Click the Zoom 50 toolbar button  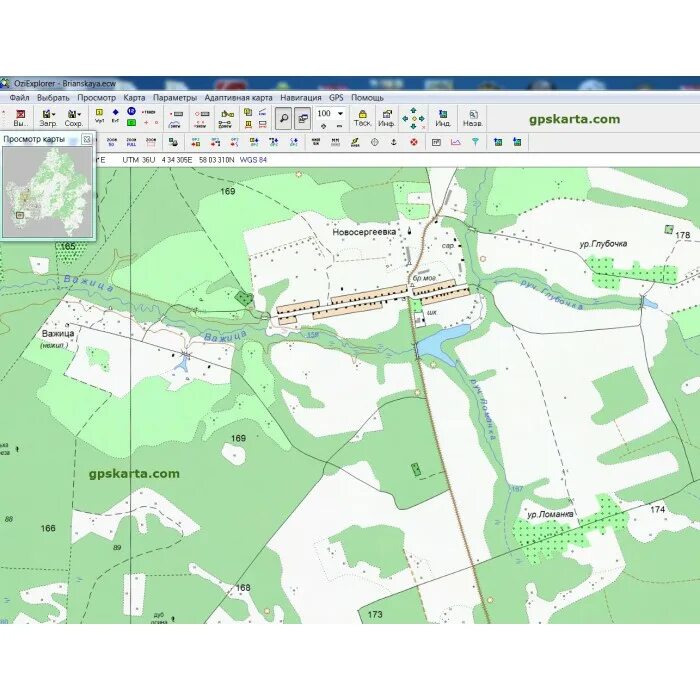pyautogui.click(x=111, y=142)
